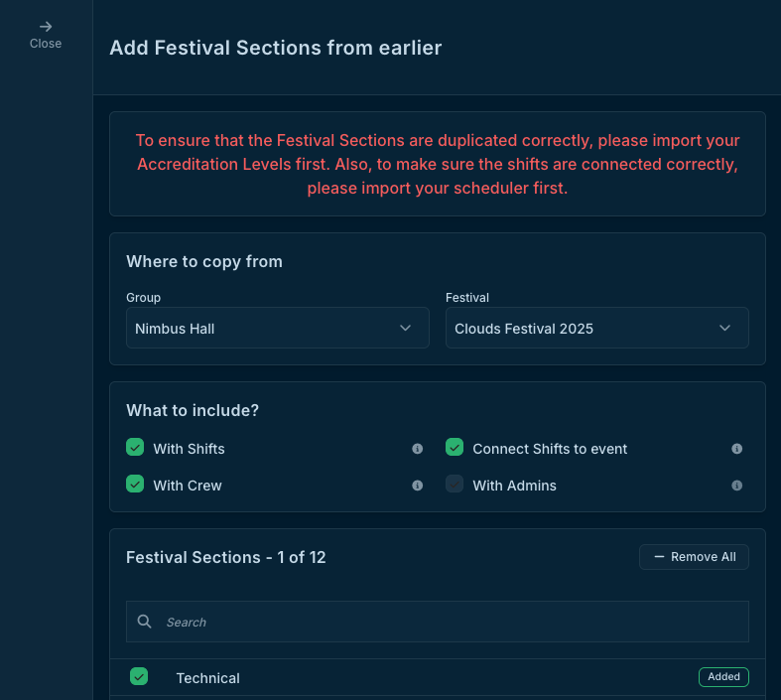Enable the With Admins checkbox
781x700 pixels.
point(455,485)
